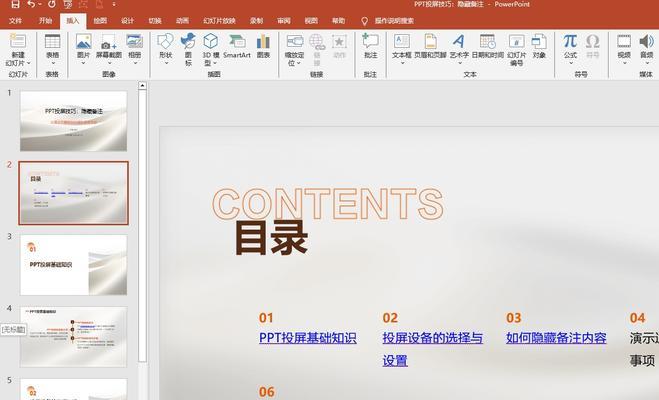
Task: Click the orange 01 section number
Action: (266, 318)
